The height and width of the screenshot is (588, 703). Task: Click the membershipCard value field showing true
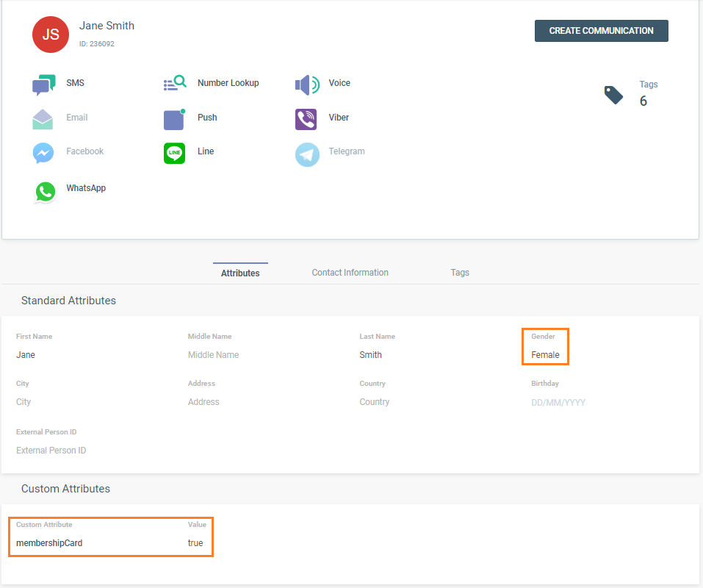195,543
